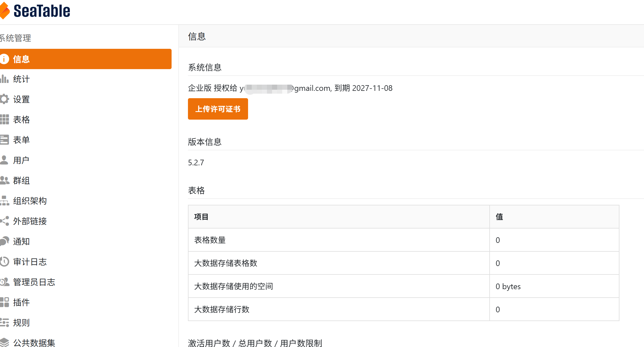Viewport: 644px width, 347px height.
Task: Click the info icon beside 信息
Action: click(x=4, y=59)
